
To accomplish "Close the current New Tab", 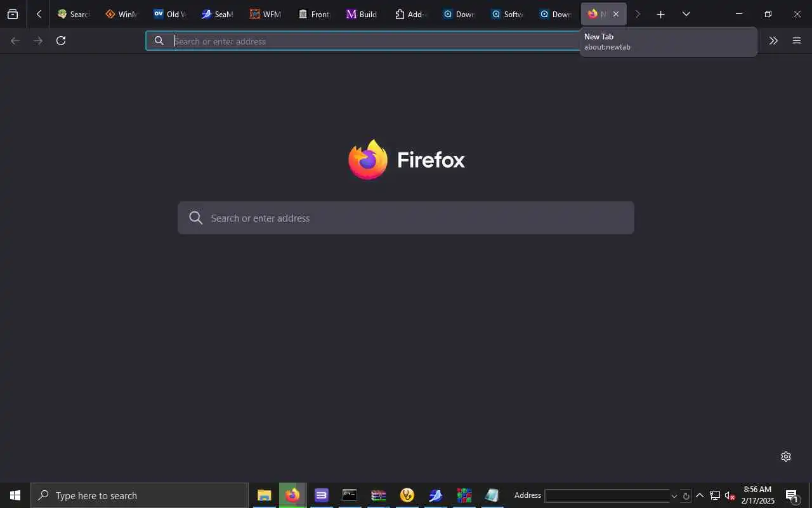I will point(615,14).
